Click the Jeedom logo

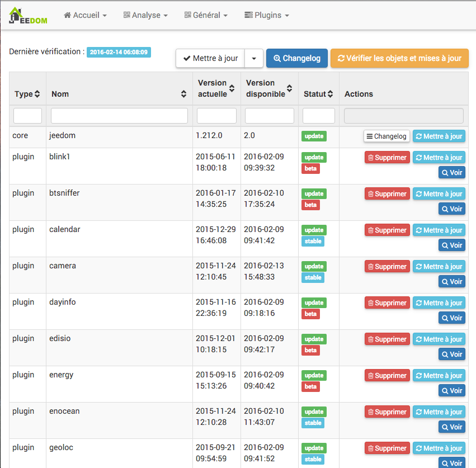pyautogui.click(x=28, y=16)
